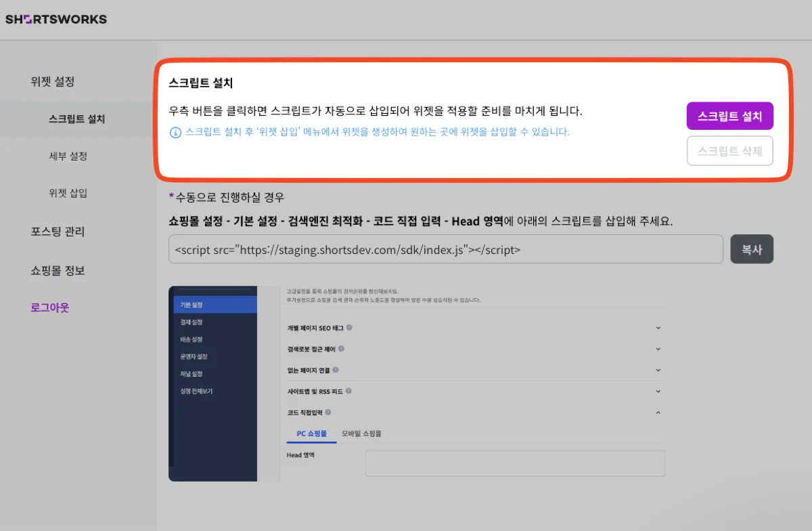Image resolution: width=812 pixels, height=531 pixels.
Task: Click the purple 스크립트 설치 button
Action: point(729,116)
